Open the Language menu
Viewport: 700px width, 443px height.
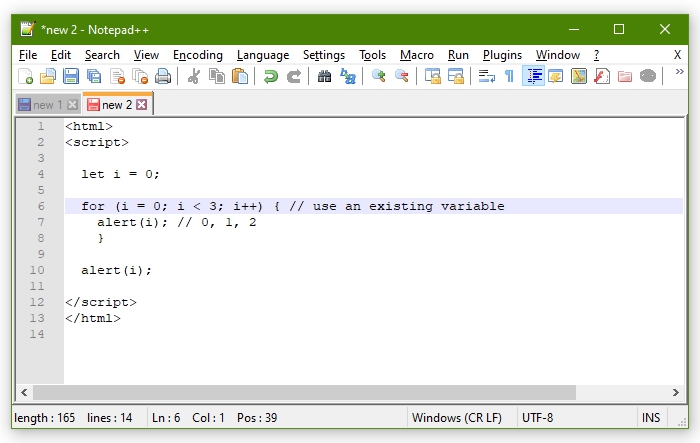263,55
